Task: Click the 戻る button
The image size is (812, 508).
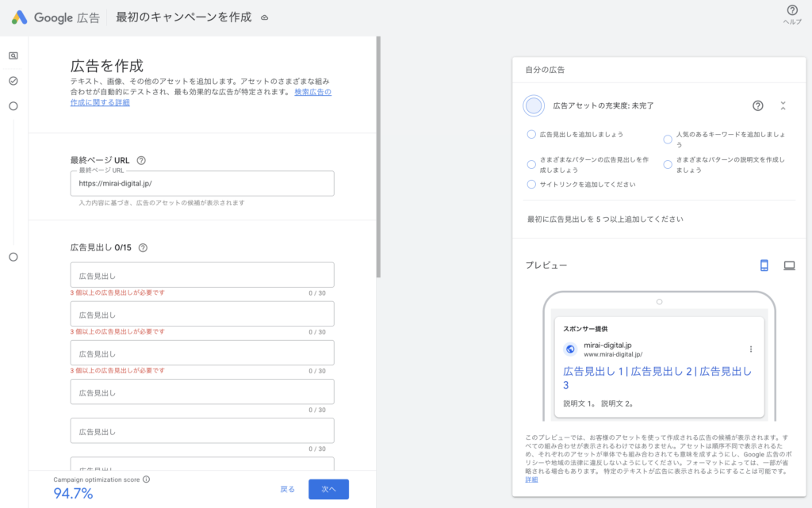Action: pos(287,489)
